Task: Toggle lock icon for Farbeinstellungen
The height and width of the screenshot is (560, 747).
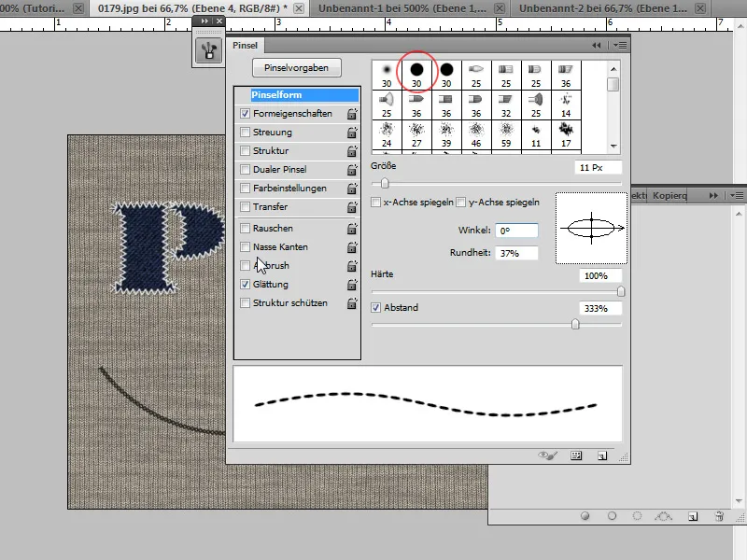Action: click(x=352, y=189)
